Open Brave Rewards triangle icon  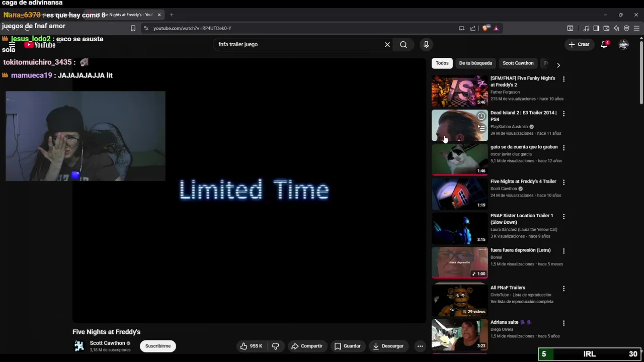click(496, 28)
